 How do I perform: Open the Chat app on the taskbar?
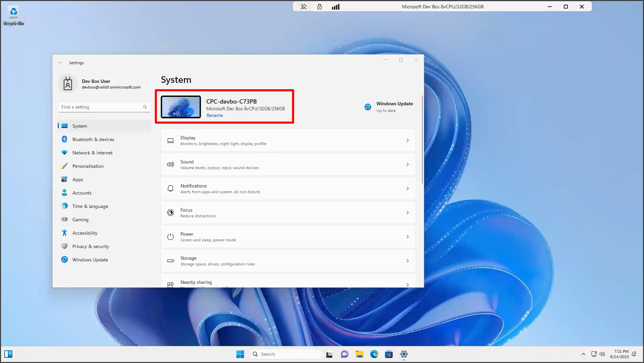tap(344, 354)
